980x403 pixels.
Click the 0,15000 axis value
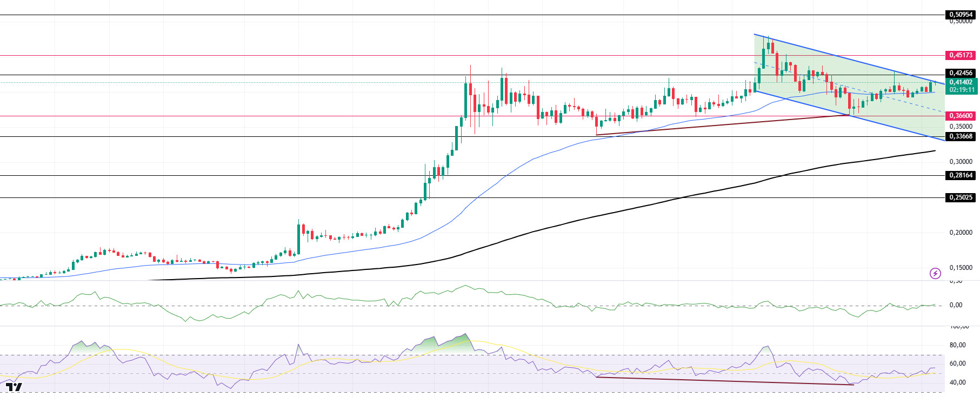pos(961,268)
